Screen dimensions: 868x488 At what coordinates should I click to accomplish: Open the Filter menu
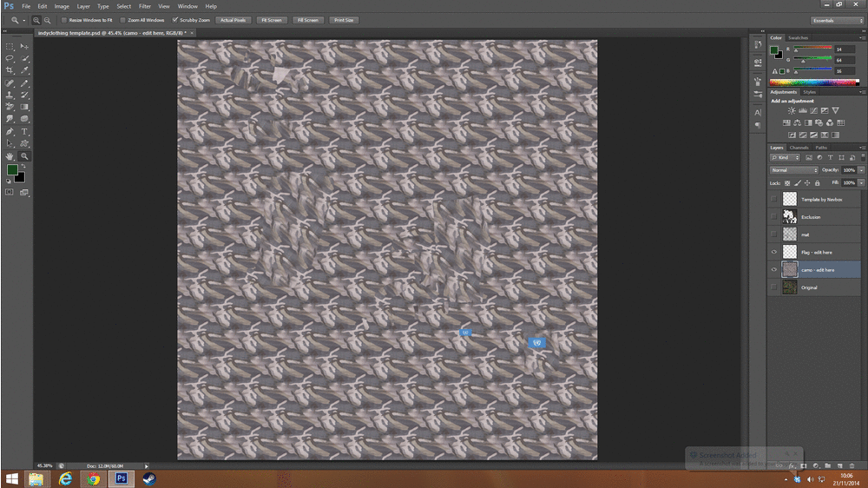click(144, 6)
